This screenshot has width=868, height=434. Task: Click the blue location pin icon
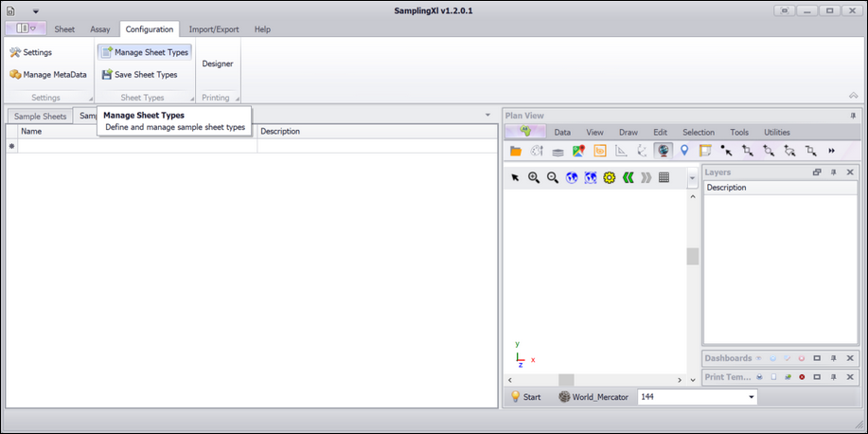[x=684, y=151]
